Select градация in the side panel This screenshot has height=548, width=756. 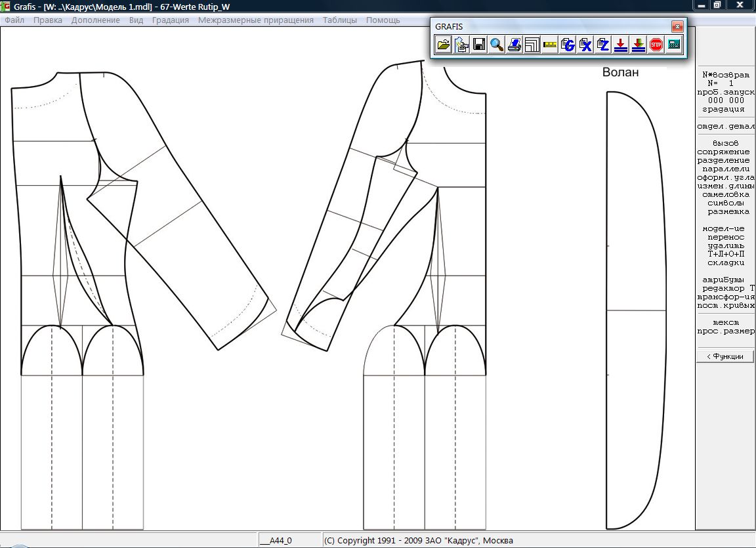click(723, 110)
